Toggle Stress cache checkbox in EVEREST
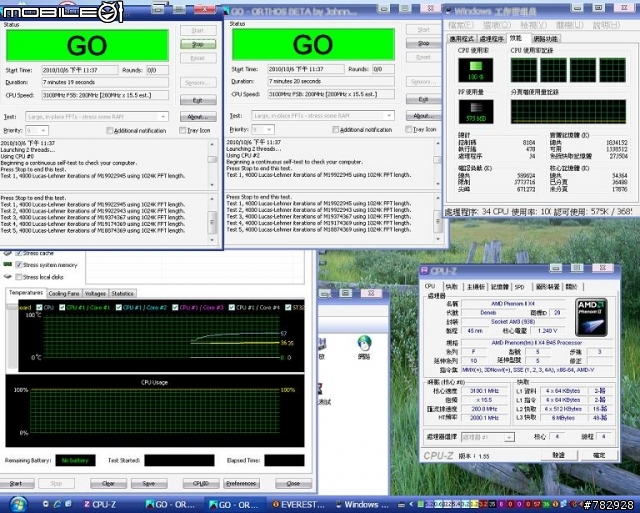 (18, 253)
